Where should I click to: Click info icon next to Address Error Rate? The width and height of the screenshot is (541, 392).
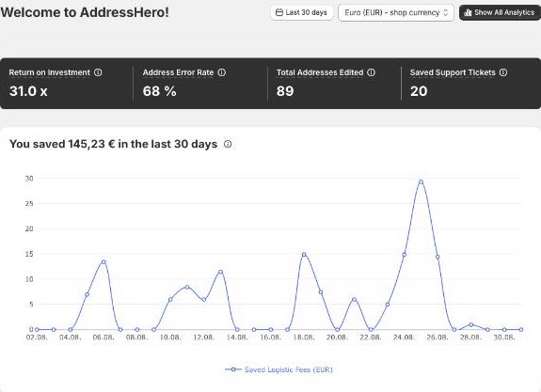[x=222, y=72]
